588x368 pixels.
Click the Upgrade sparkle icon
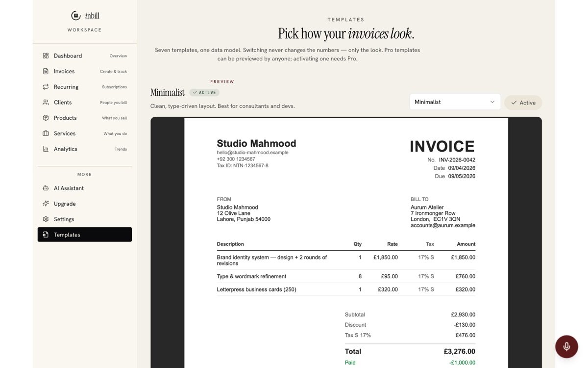(x=46, y=204)
